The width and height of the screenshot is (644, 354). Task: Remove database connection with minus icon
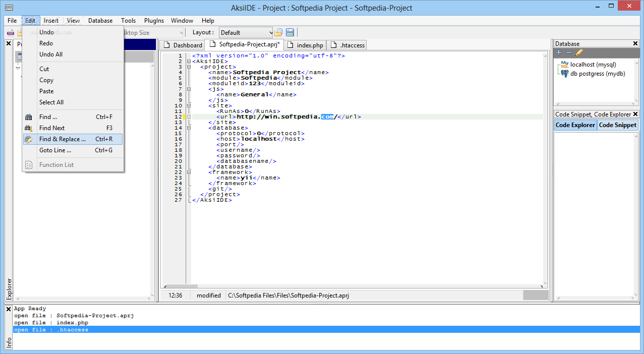pyautogui.click(x=569, y=52)
